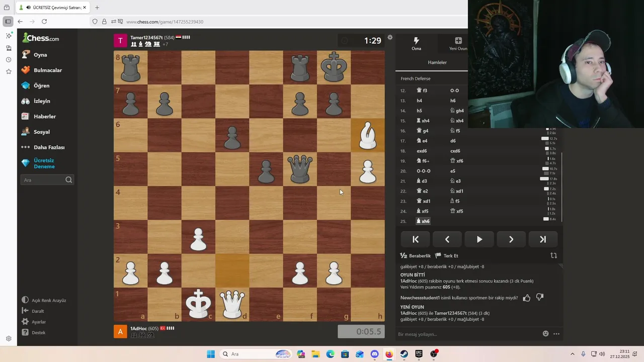Give thumbs down for opponent sportsmanship
The height and width of the screenshot is (362, 644).
pyautogui.click(x=539, y=298)
